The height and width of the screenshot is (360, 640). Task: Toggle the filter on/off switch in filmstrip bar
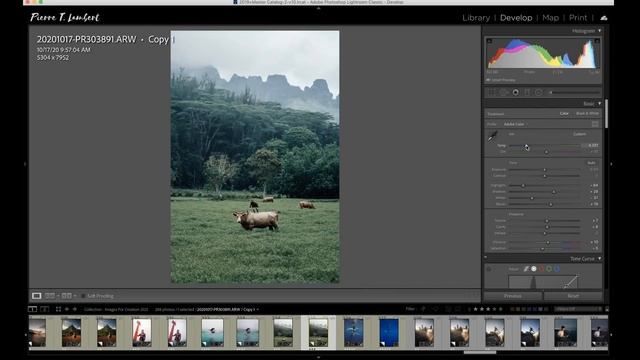607,309
